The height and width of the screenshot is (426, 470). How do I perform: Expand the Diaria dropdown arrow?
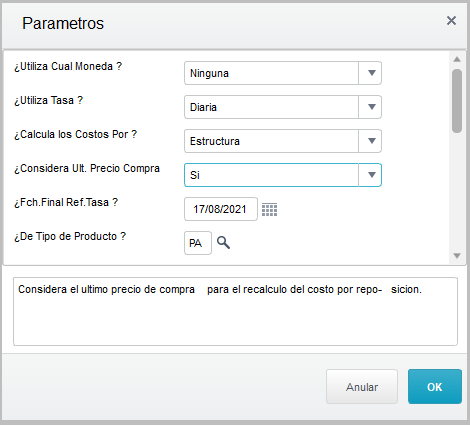(x=371, y=107)
